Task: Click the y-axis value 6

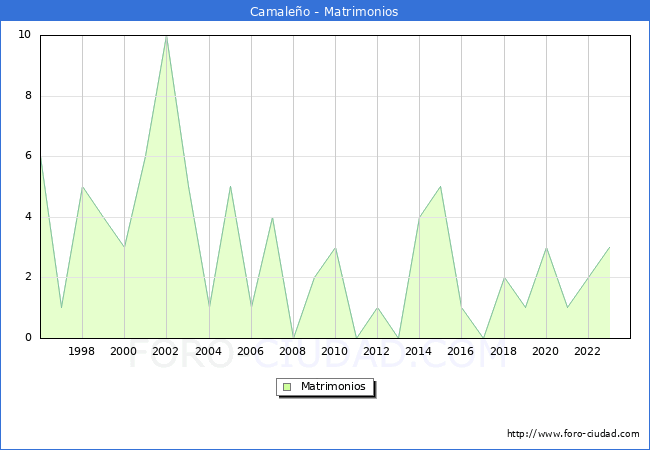Action: [28, 155]
